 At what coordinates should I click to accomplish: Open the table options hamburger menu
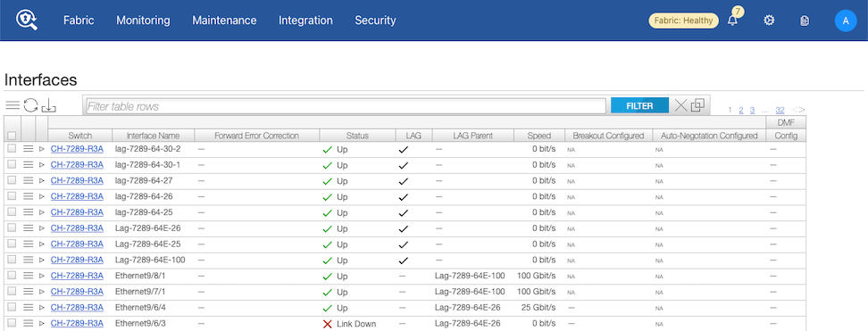coord(13,105)
